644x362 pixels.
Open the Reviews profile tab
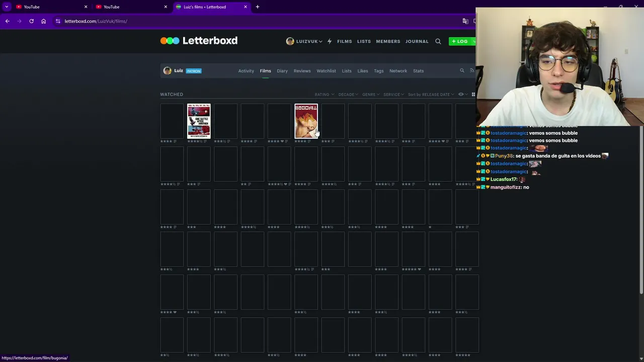pos(302,71)
